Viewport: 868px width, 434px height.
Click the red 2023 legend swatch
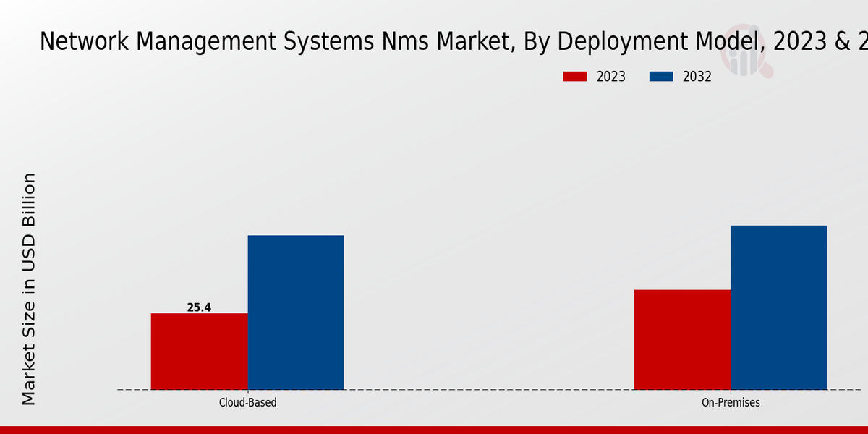pos(575,77)
